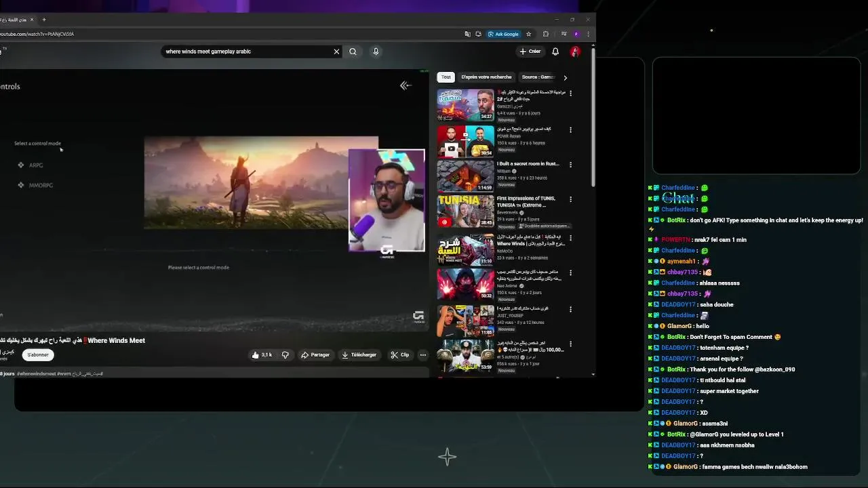
Task: Click the purple Chrome profile icon
Action: point(576,34)
